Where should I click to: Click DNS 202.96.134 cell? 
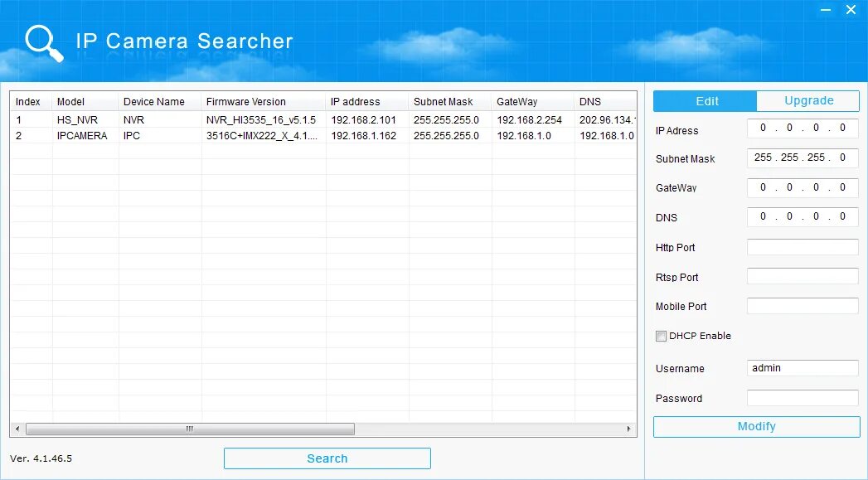(607, 120)
